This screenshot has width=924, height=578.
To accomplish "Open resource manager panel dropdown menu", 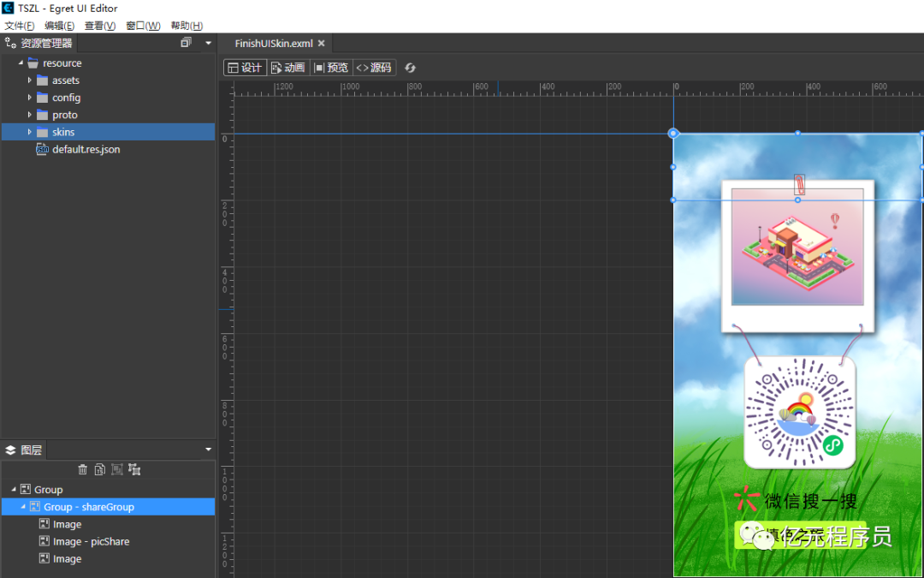I will point(208,43).
